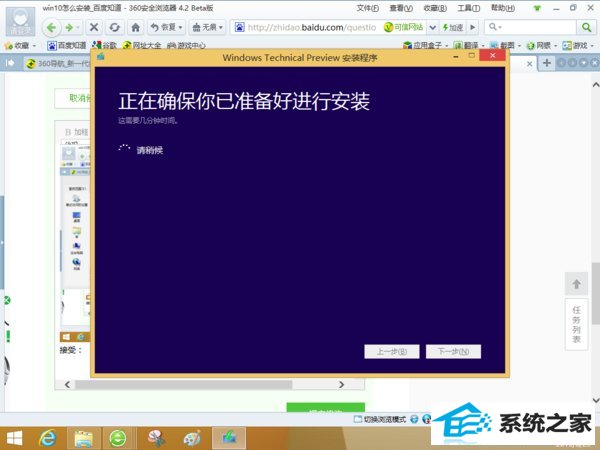Viewport: 600px width, 450px height.
Task: Click the browser back arrow button
Action: [x=51, y=27]
